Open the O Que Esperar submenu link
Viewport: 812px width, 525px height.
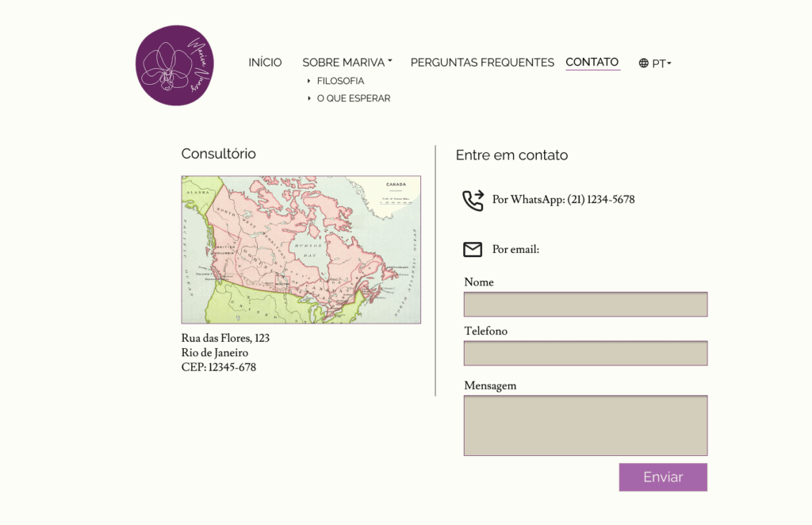coord(354,98)
